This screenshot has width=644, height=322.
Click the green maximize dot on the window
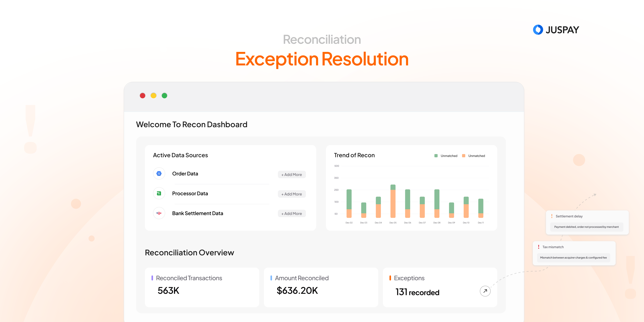[165, 95]
